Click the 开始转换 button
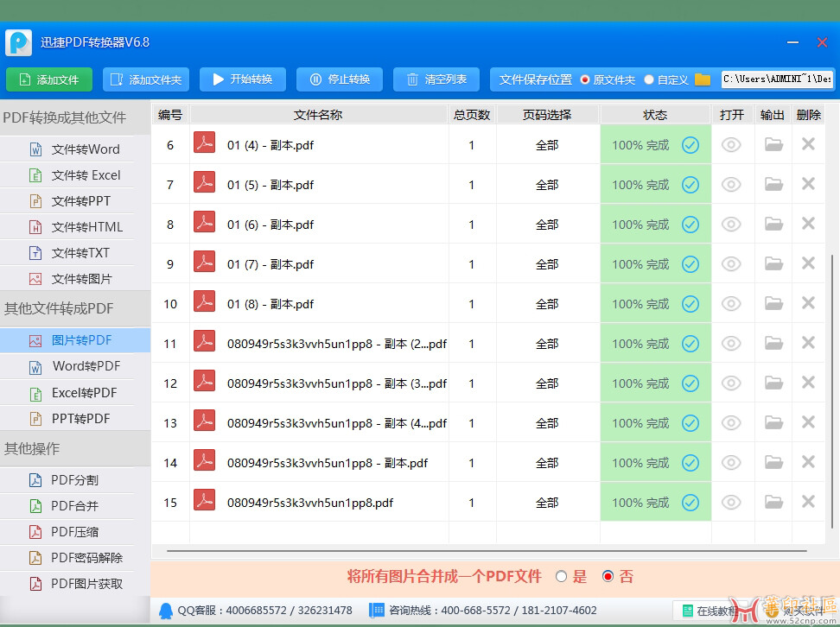 [x=243, y=79]
